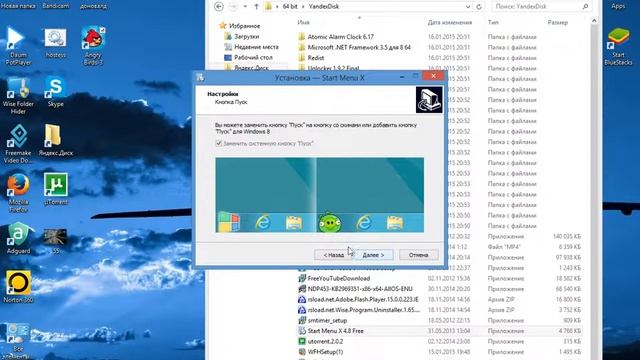Select the smtimer_setup file
The width and height of the screenshot is (640, 360).
(x=327, y=320)
